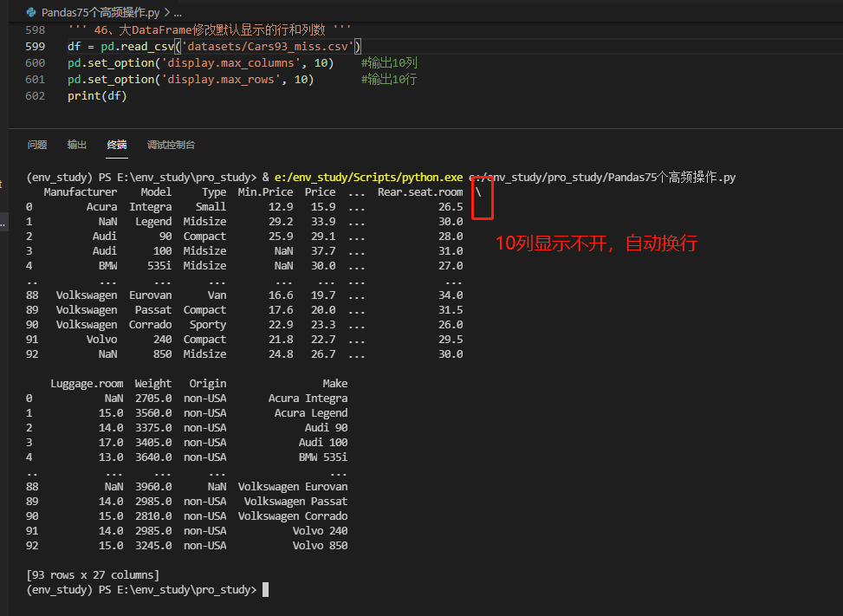Image resolution: width=843 pixels, height=616 pixels.
Task: Switch to the 问题 panel tab
Action: [x=37, y=145]
